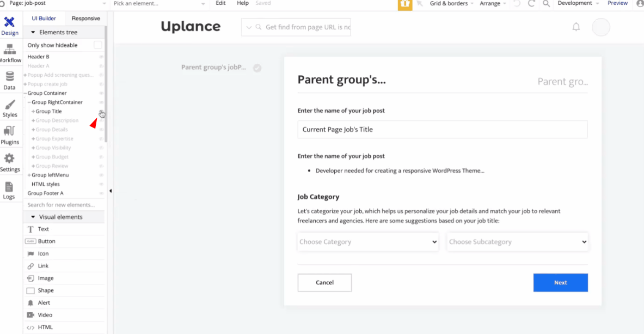Toggle visibility eye of Group leftMenu
The height and width of the screenshot is (334, 644).
101,175
